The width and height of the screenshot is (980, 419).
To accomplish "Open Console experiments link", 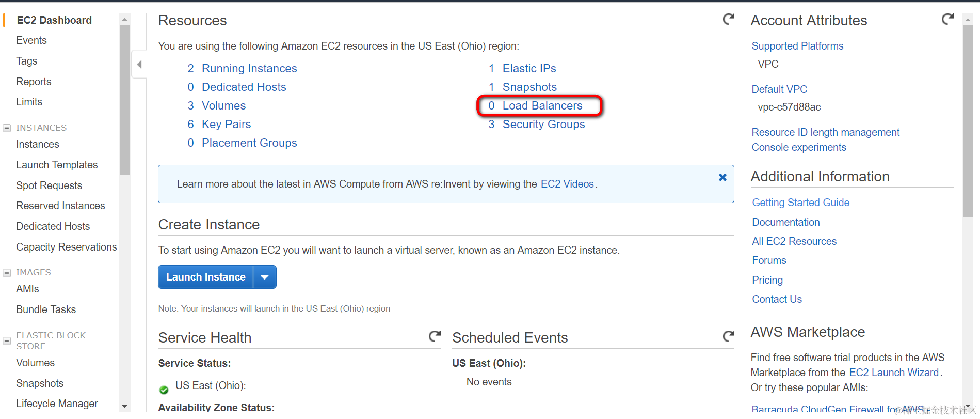I will [799, 147].
